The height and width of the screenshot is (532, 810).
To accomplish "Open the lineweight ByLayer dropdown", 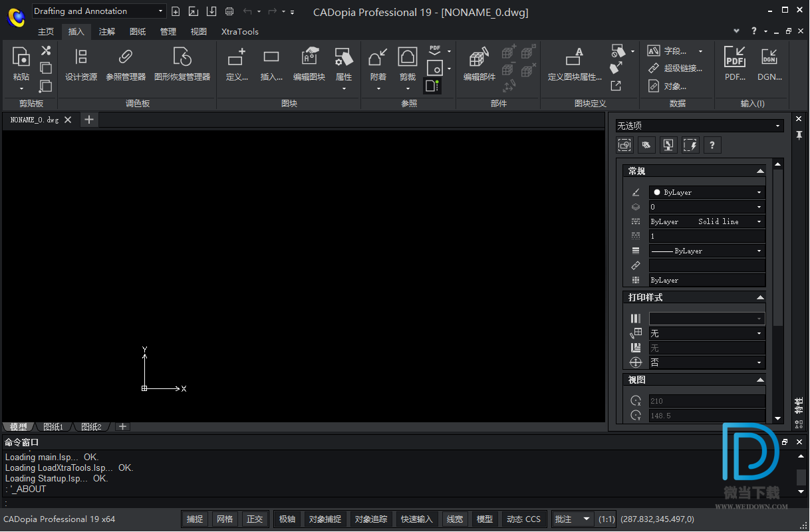I will [707, 251].
